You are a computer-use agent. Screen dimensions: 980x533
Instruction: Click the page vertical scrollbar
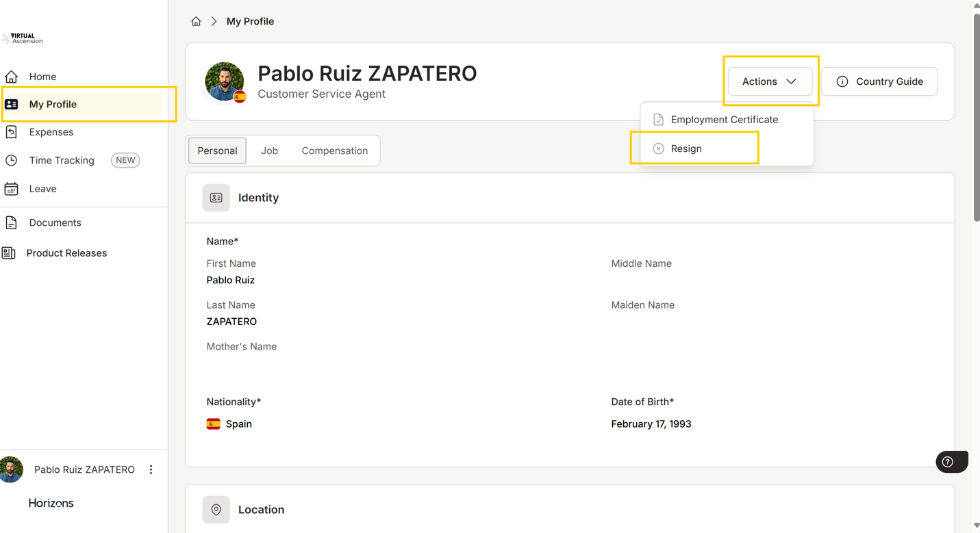(976, 116)
